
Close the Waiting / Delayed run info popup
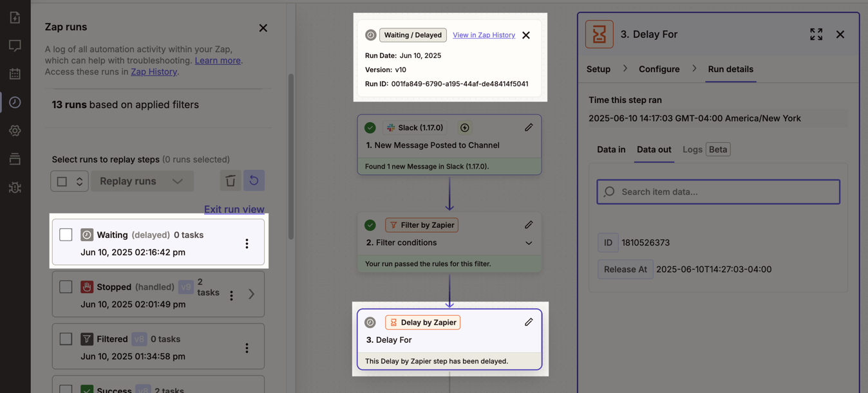[526, 35]
